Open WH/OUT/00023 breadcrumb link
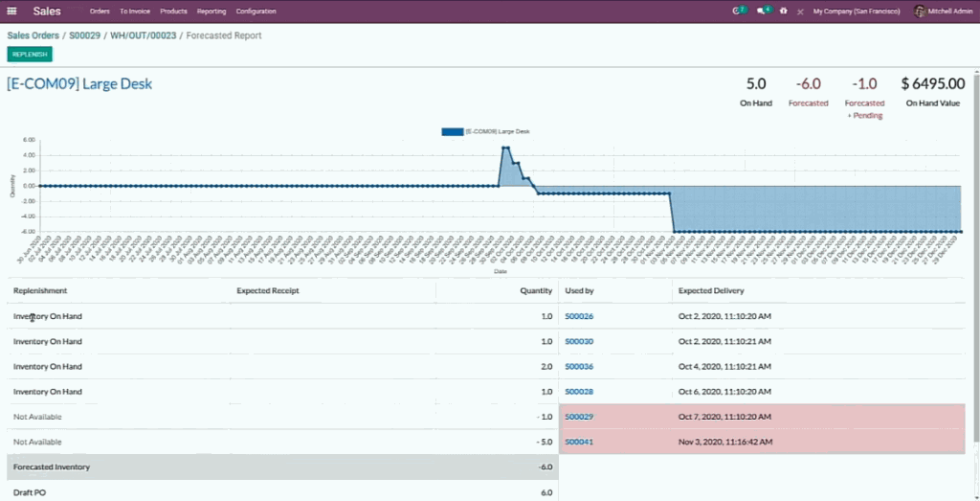 [144, 35]
